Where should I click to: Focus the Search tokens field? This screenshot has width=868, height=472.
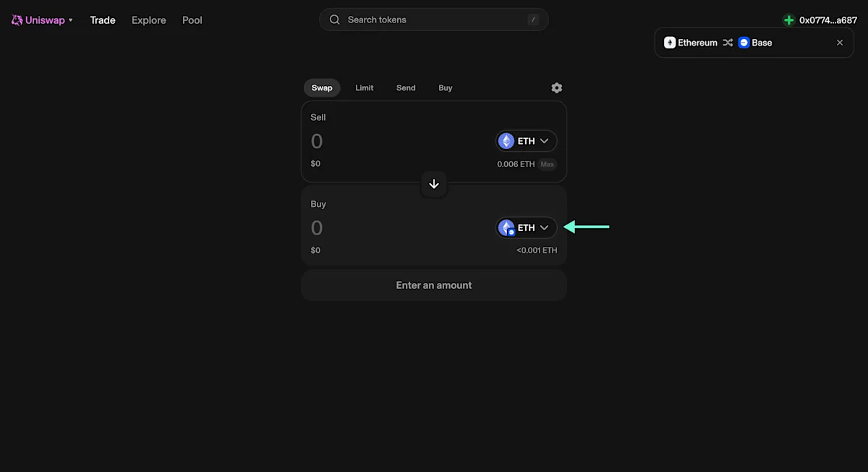(x=434, y=20)
